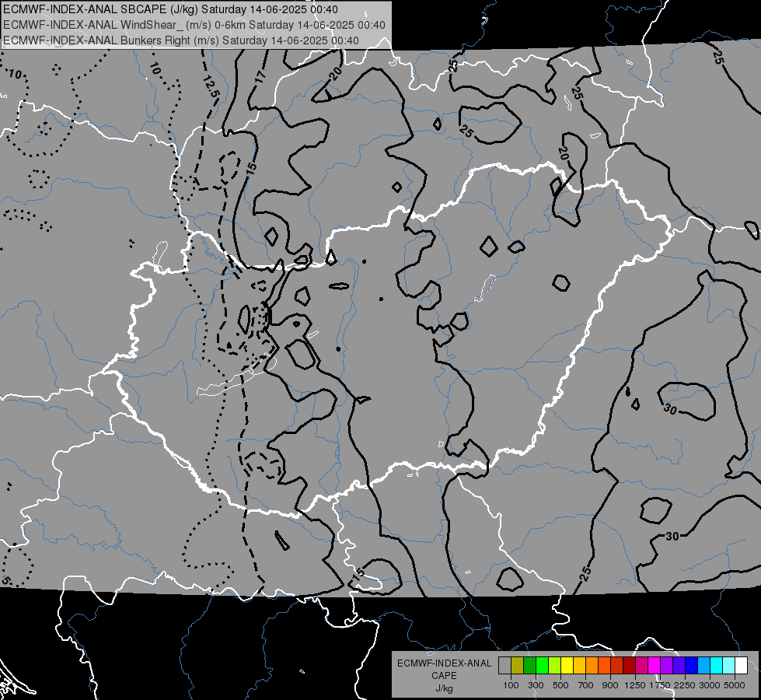Select the sky blue swatch before 3000
This screenshot has width=761, height=700.
[x=704, y=665]
